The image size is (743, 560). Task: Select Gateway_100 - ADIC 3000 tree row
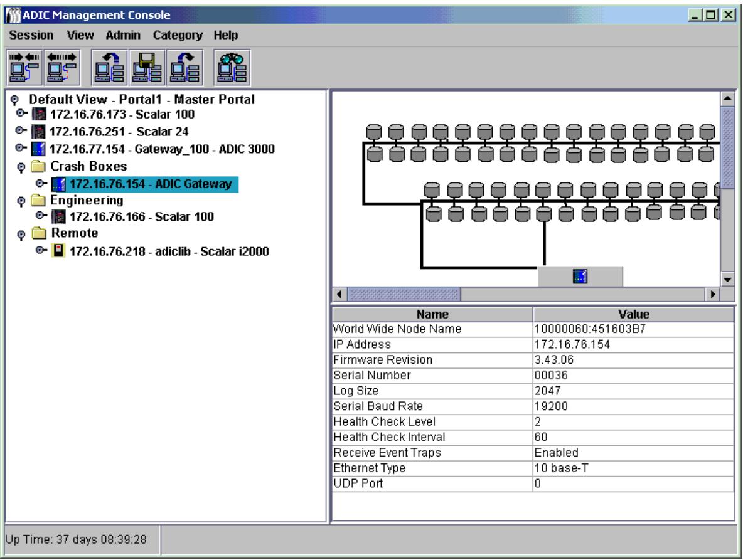[162, 149]
